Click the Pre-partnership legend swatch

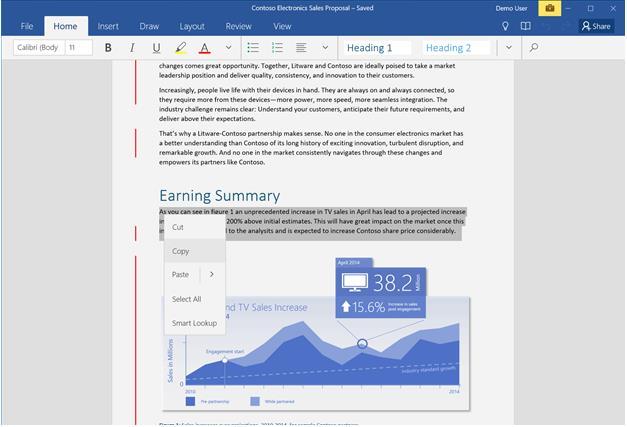tap(190, 401)
